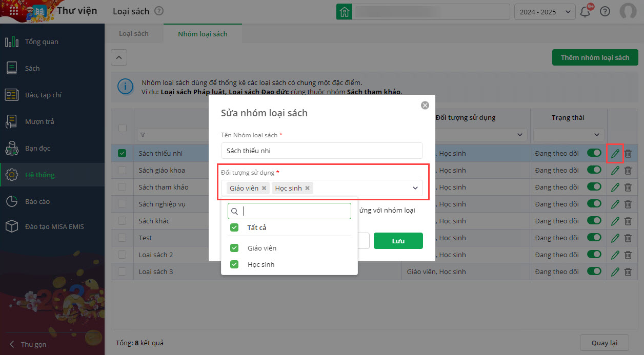Click the school name search field

pyautogui.click(x=431, y=12)
